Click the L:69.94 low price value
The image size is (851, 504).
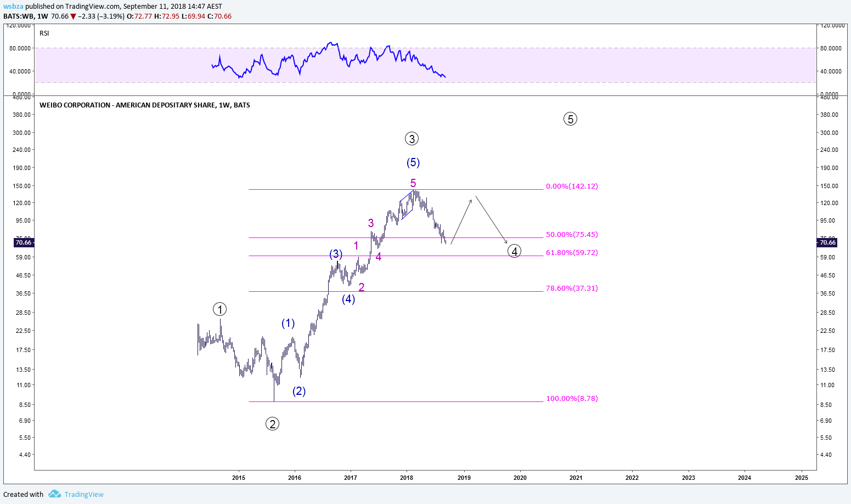[193, 16]
